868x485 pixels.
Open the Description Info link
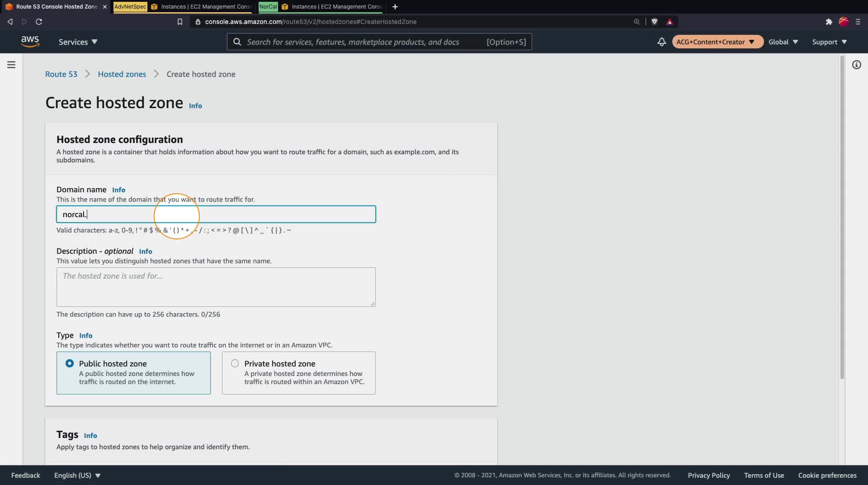146,252
